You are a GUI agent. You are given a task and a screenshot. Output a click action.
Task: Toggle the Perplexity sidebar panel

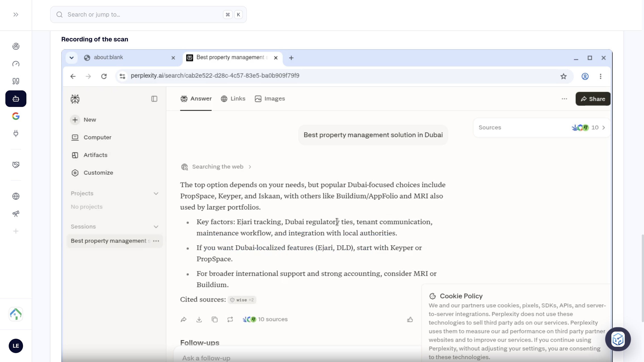[154, 99]
